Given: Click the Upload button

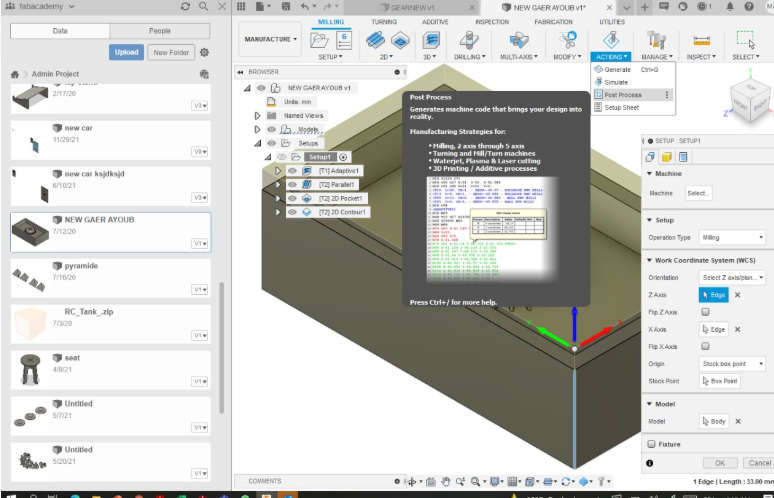Looking at the screenshot, I should click(x=126, y=52).
